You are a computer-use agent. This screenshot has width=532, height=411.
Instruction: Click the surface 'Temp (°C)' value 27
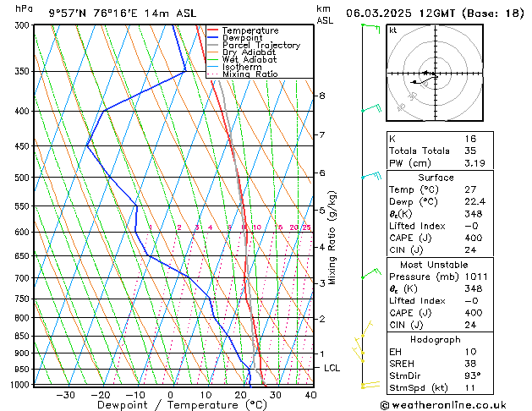click(x=470, y=189)
